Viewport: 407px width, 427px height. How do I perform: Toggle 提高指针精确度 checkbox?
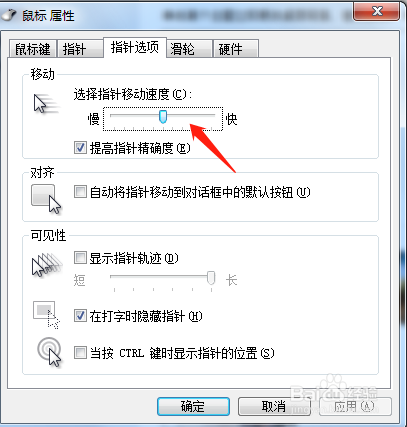pyautogui.click(x=80, y=148)
